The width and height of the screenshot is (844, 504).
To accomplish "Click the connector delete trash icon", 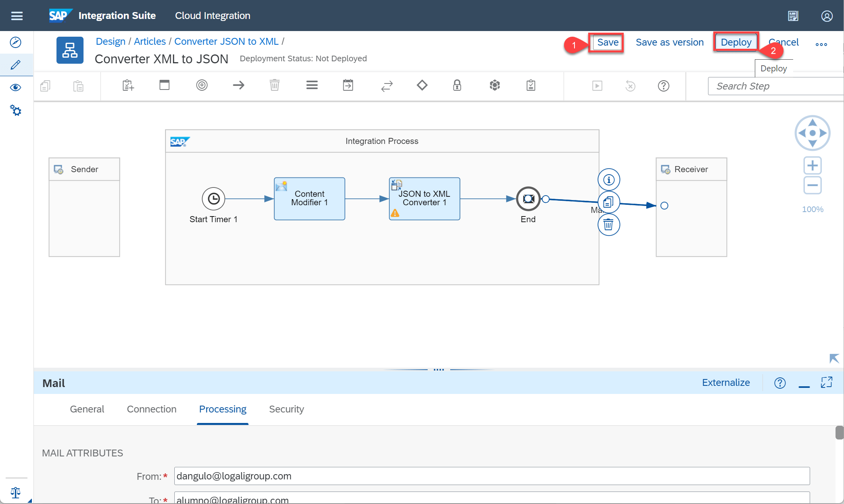I will pyautogui.click(x=609, y=225).
